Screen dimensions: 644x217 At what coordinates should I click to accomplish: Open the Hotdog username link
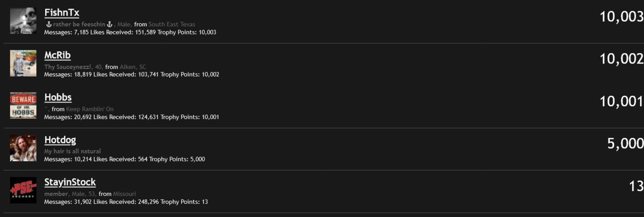click(x=60, y=140)
